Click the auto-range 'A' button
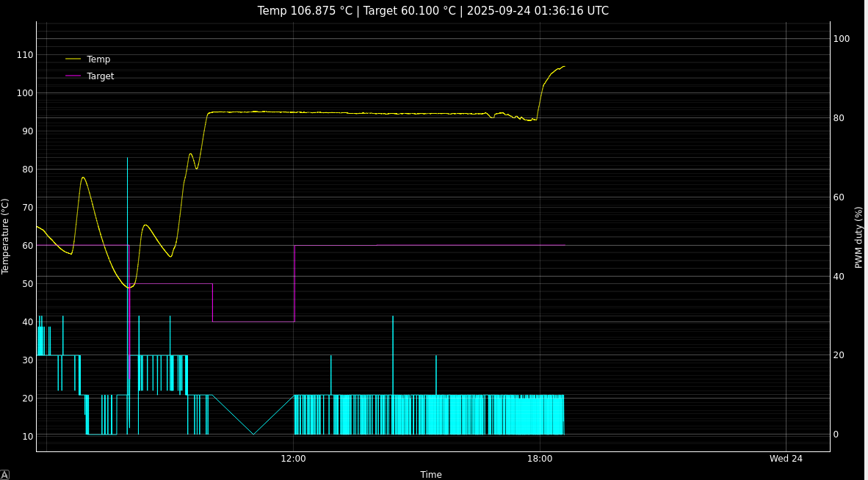Screen dimensions: 868x480 point(4,475)
